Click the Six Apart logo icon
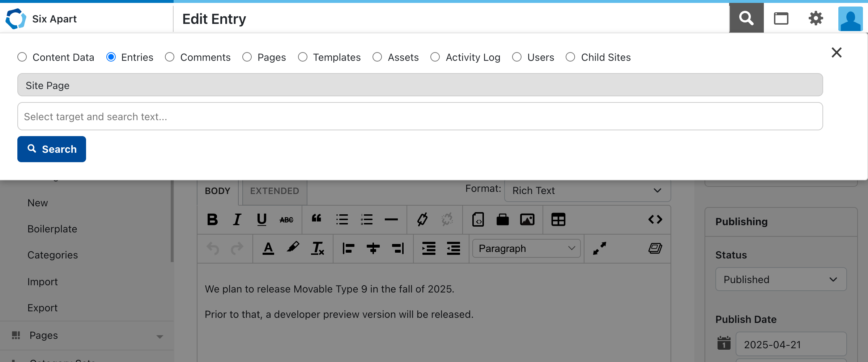 (16, 19)
